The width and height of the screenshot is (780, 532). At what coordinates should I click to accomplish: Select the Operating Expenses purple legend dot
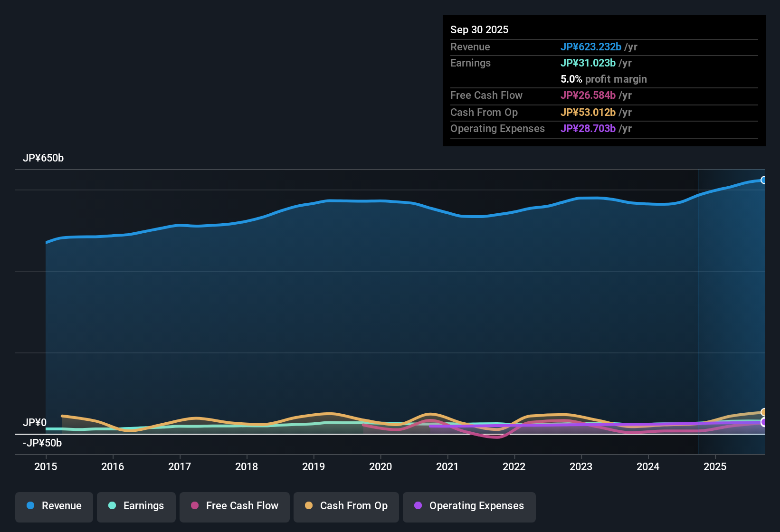[418, 506]
